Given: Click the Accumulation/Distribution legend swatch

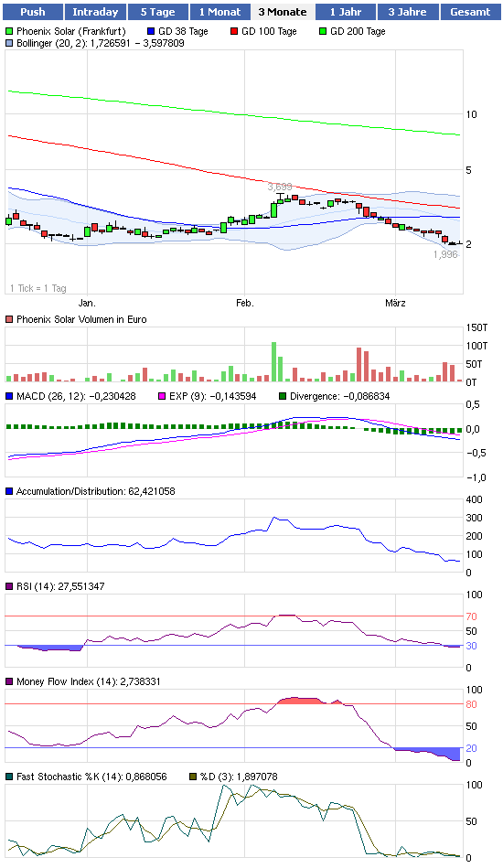Looking at the screenshot, I should tap(9, 491).
